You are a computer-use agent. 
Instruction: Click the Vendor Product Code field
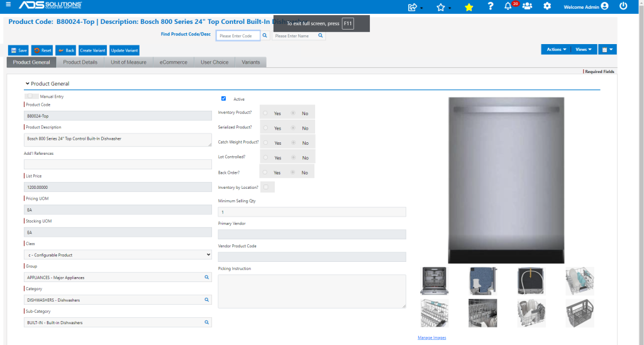[312, 257]
